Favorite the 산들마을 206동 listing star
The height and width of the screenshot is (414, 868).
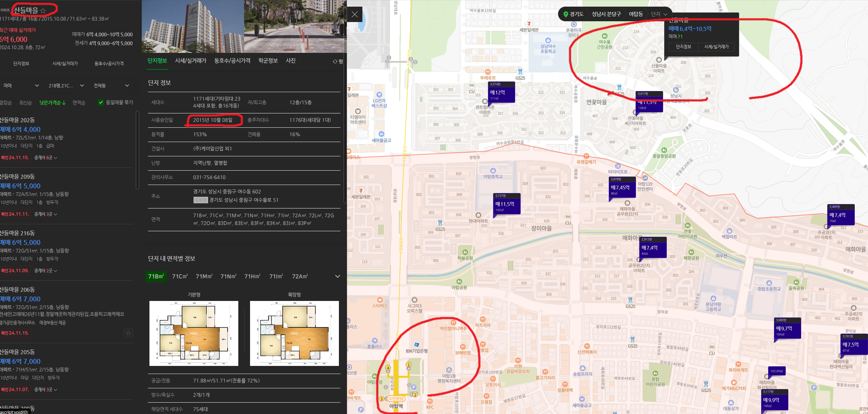pyautogui.click(x=128, y=333)
